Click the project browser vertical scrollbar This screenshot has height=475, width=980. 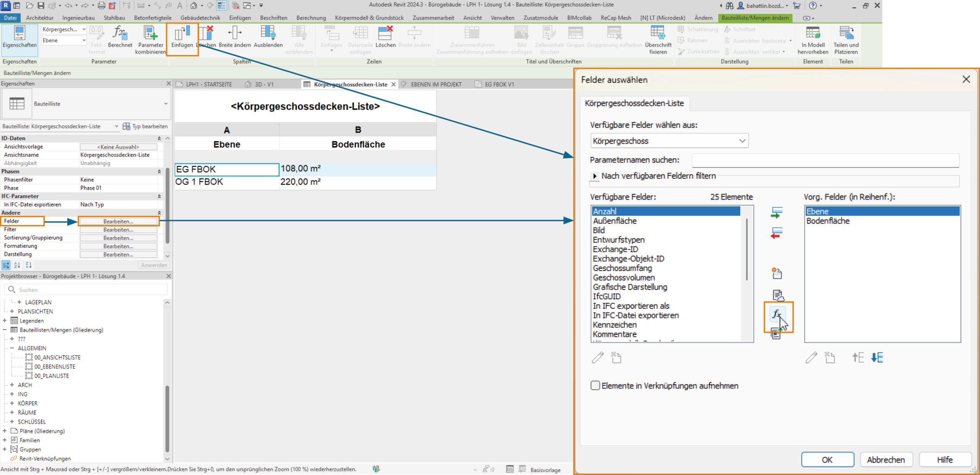point(167,419)
